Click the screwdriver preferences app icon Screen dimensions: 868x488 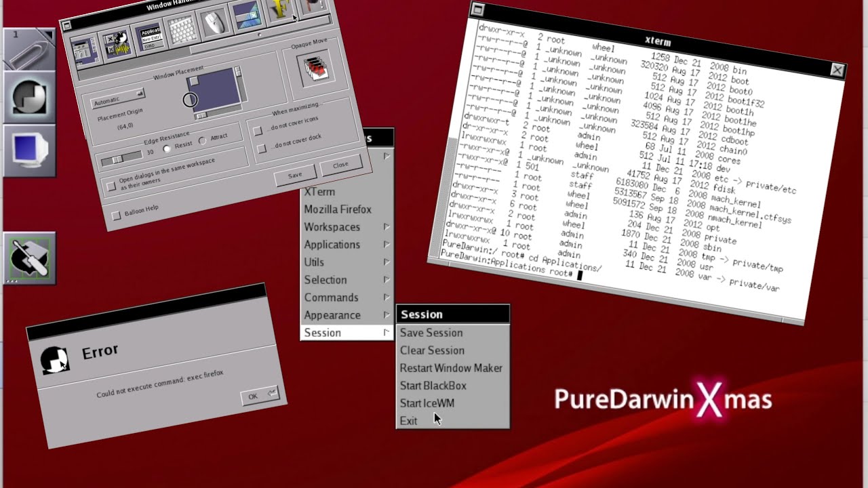point(29,258)
